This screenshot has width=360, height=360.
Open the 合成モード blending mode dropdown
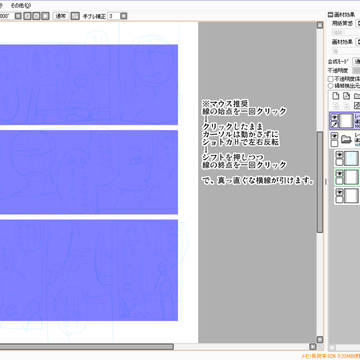357,61
